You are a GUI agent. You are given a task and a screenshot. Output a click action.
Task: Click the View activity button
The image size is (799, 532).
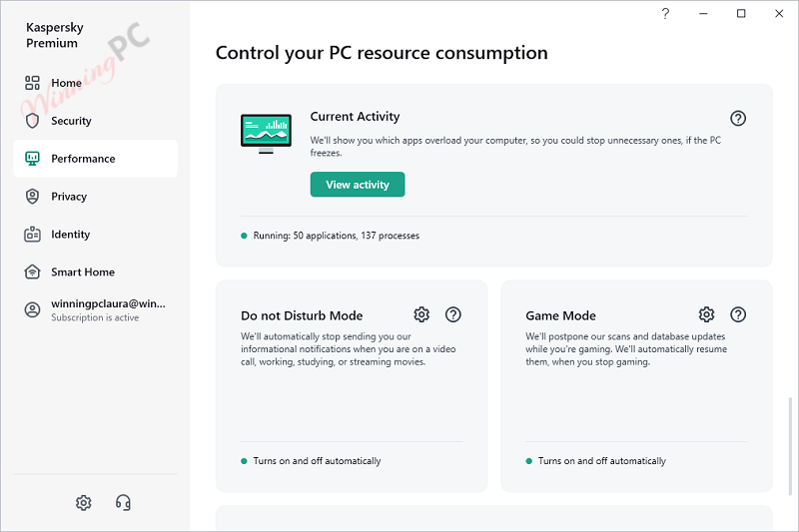tap(358, 185)
